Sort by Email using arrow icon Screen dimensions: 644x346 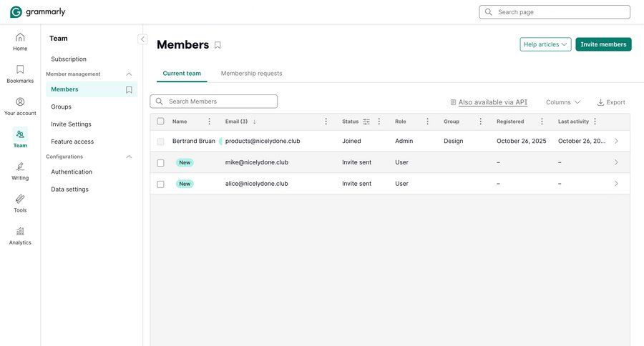pos(254,122)
